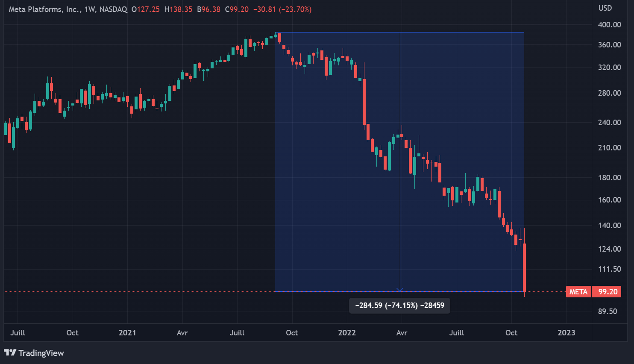Click the NASDAQ exchange label
Viewport: 634px width, 364px height.
tap(113, 9)
